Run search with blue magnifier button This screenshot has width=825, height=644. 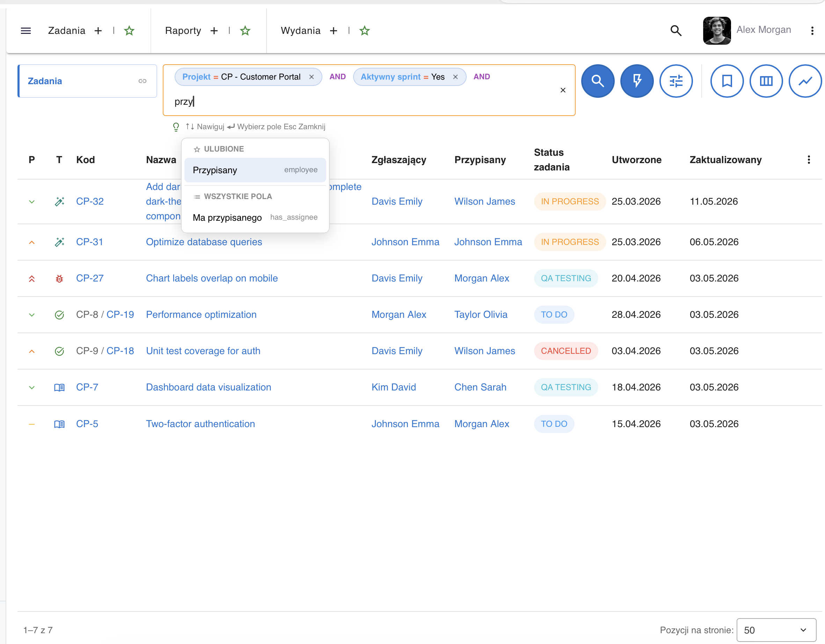pos(598,81)
